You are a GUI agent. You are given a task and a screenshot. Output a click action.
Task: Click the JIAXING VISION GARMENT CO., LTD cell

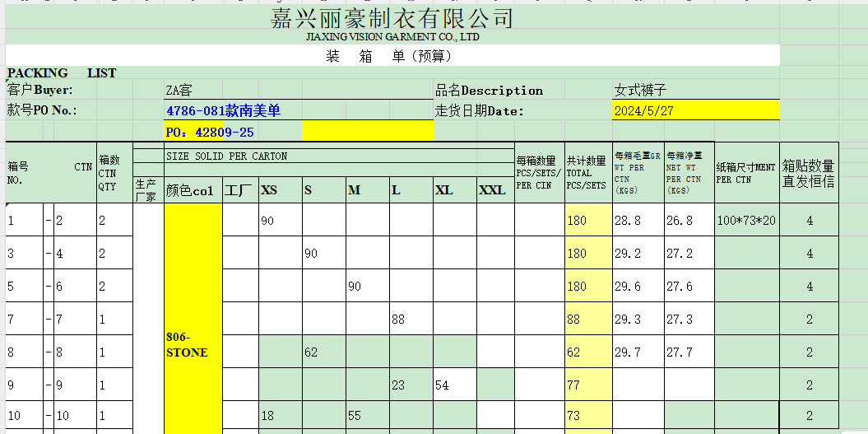point(392,37)
